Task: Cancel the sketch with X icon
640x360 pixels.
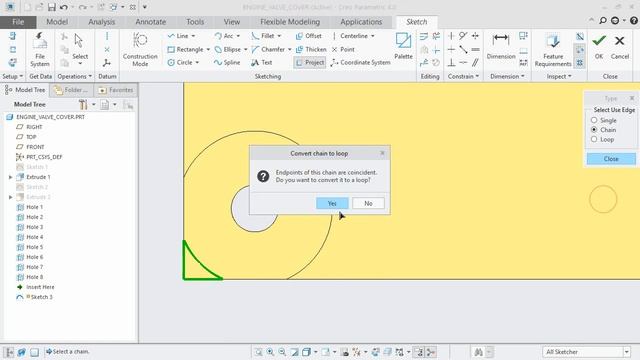Action: tap(620, 46)
